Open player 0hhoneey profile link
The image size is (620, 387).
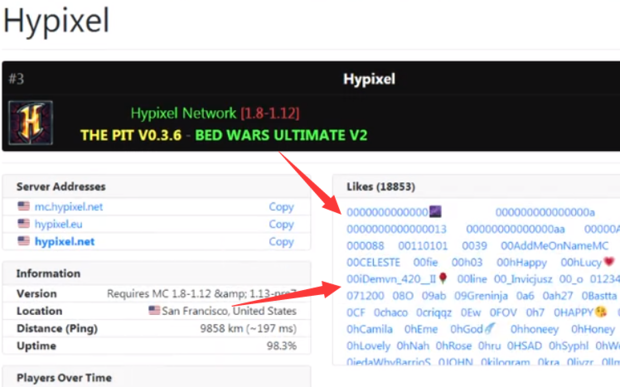[534, 329]
